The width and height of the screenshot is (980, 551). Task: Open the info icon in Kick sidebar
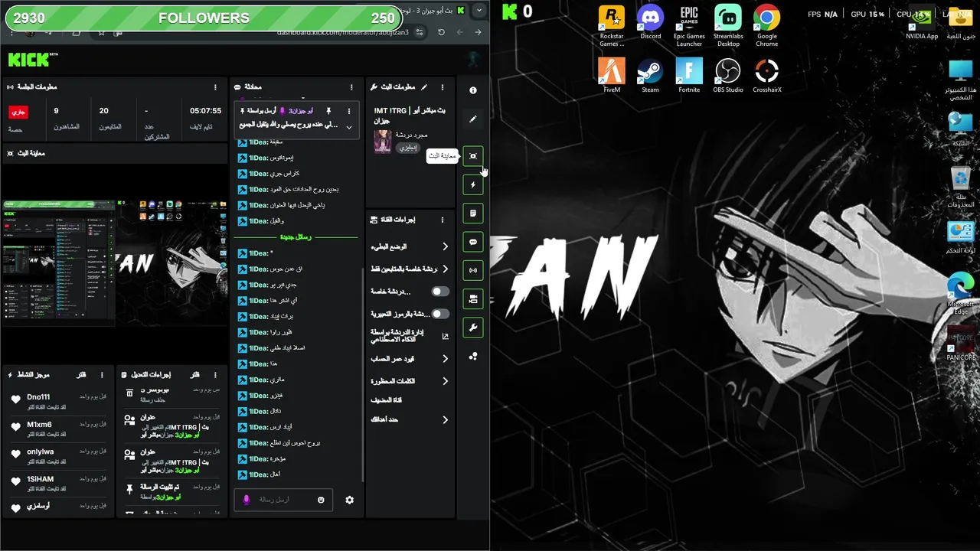click(473, 90)
